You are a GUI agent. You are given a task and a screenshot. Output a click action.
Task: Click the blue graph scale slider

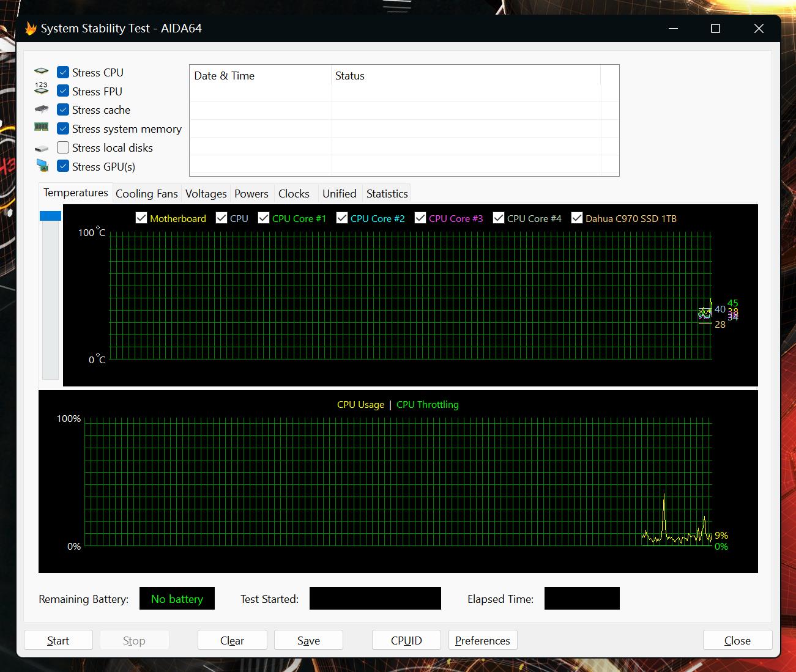pos(50,216)
